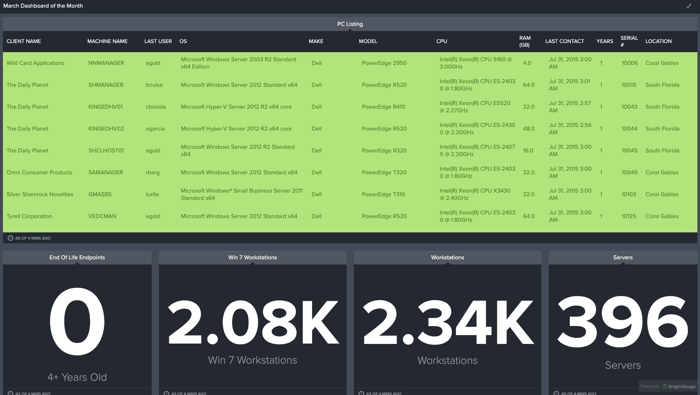The height and width of the screenshot is (395, 700).
Task: Click RAM value 16.0
Action: pos(528,150)
